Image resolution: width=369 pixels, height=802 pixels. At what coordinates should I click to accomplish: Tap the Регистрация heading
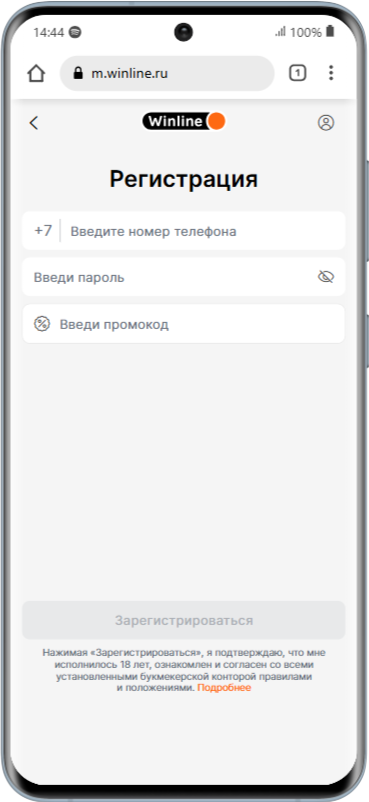[x=184, y=180]
